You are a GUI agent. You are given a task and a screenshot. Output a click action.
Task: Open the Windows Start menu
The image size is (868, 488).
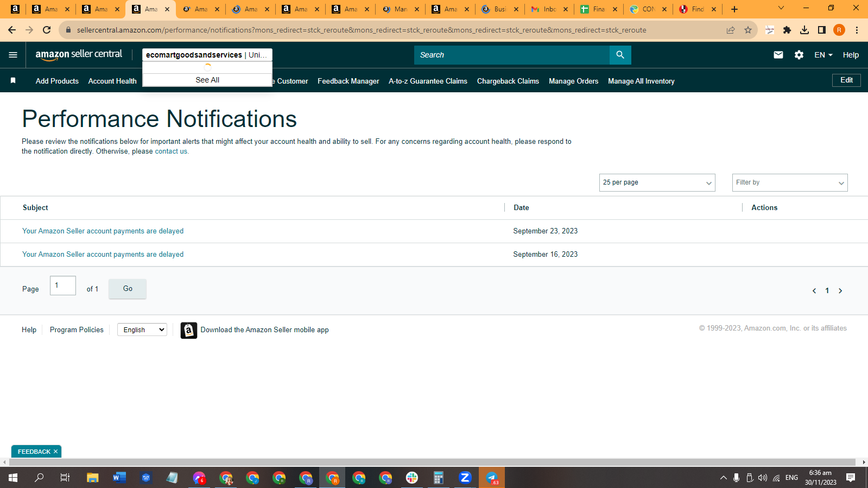(x=13, y=478)
